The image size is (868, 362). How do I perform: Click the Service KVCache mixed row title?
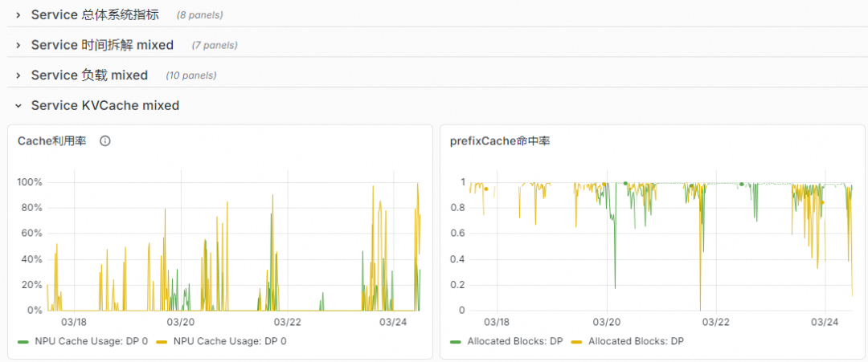click(105, 105)
